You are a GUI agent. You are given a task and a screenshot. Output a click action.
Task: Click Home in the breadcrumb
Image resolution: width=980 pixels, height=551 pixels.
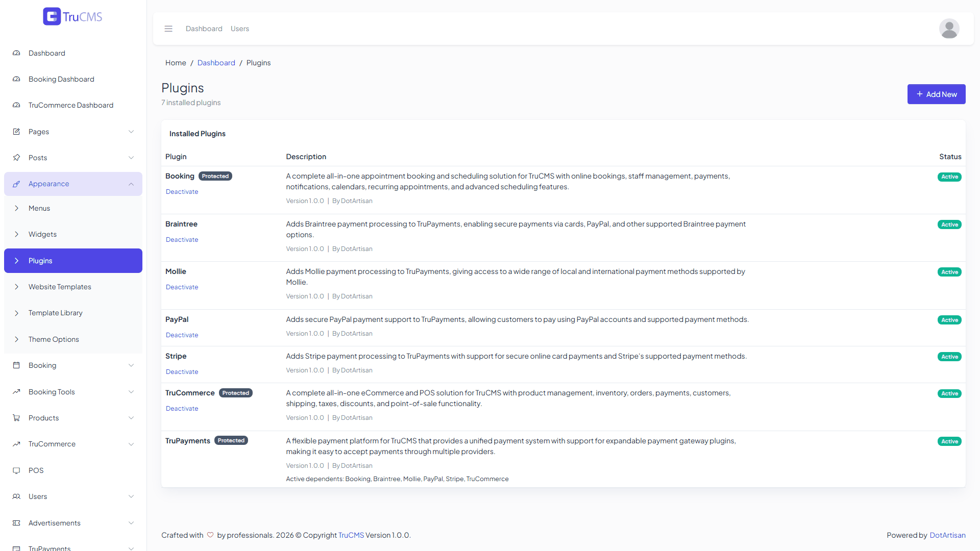(176, 63)
